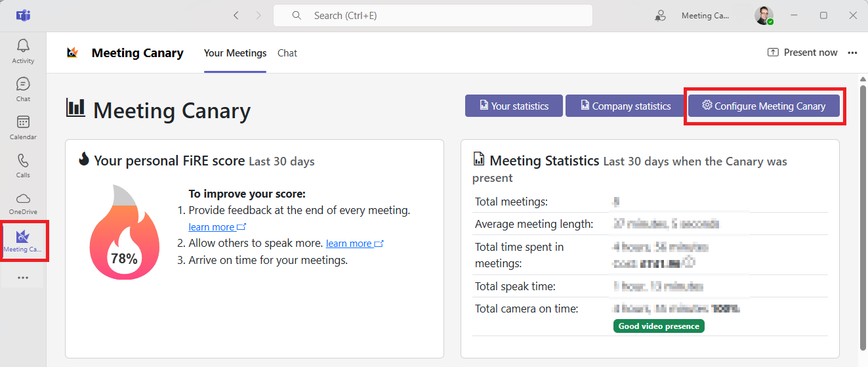The image size is (868, 367).
Task: Click the people icon beside the organization name
Action: click(661, 16)
